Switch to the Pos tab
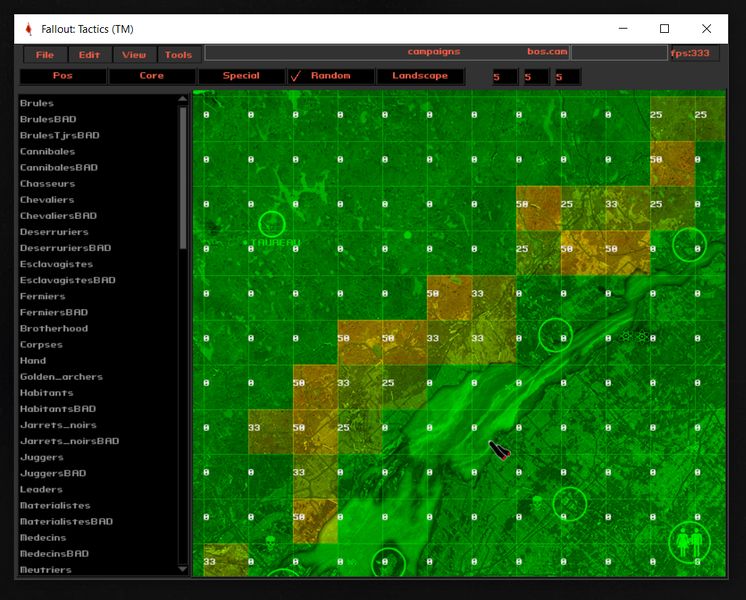This screenshot has height=600, width=746. click(x=63, y=76)
